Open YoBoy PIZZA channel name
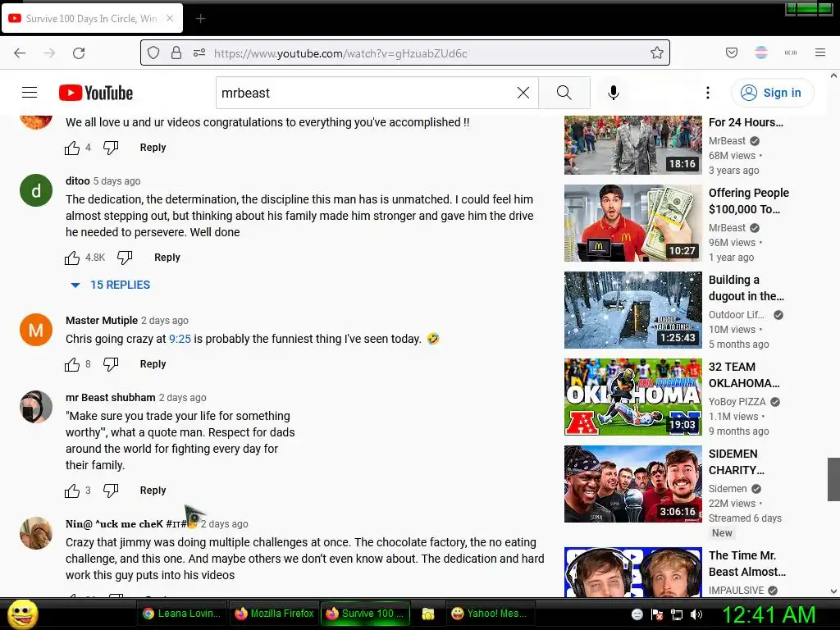 point(737,402)
